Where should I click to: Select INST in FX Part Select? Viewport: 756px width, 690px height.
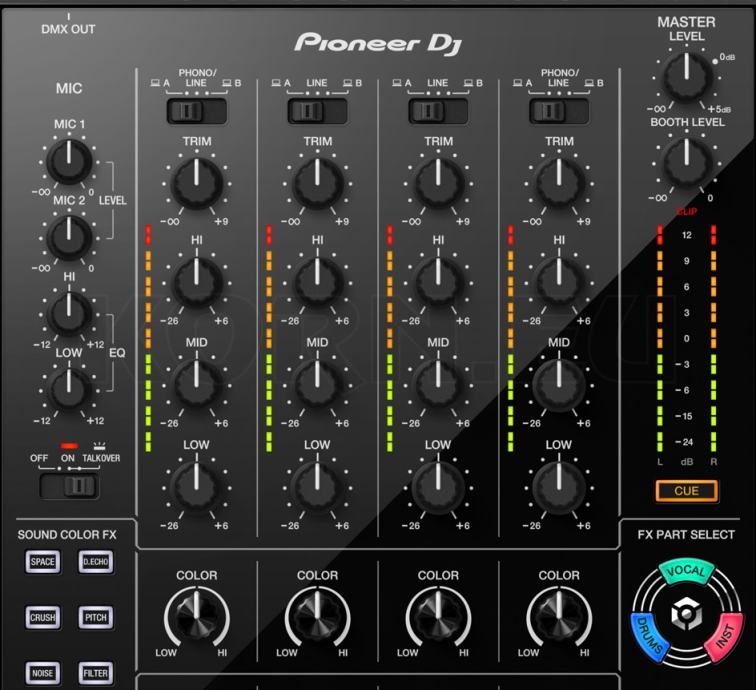point(724,635)
